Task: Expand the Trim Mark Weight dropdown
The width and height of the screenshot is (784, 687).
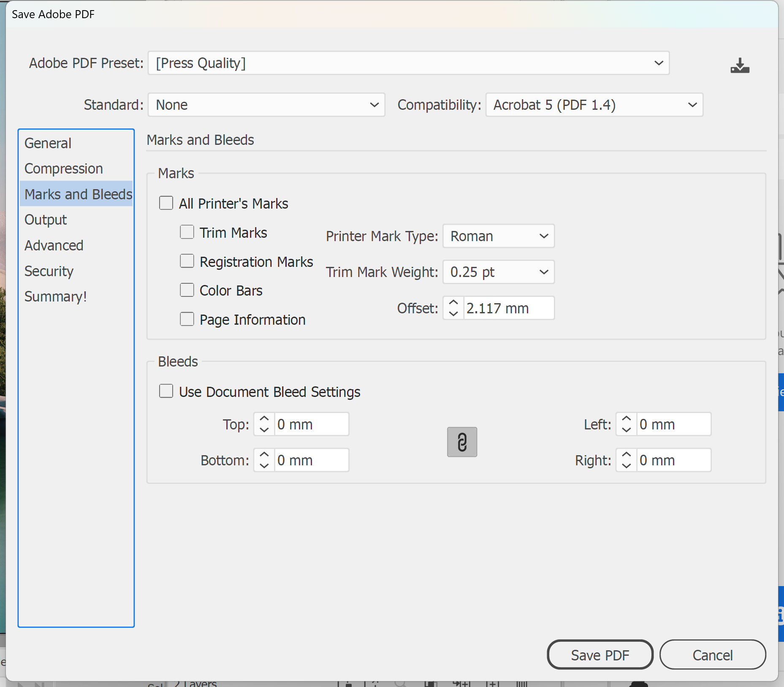Action: click(499, 272)
